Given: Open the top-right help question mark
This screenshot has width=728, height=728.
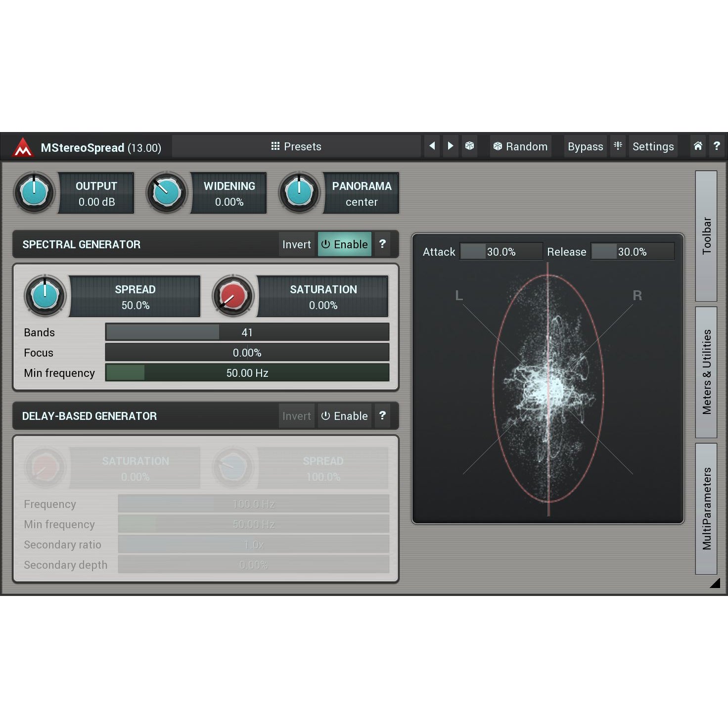Looking at the screenshot, I should point(717,146).
